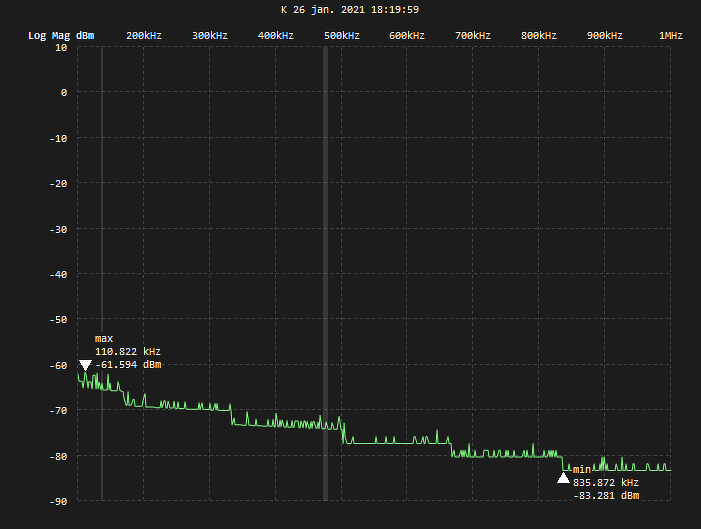Click the 10 dBm axis value
Image resolution: width=701 pixels, height=529 pixels.
[61, 47]
